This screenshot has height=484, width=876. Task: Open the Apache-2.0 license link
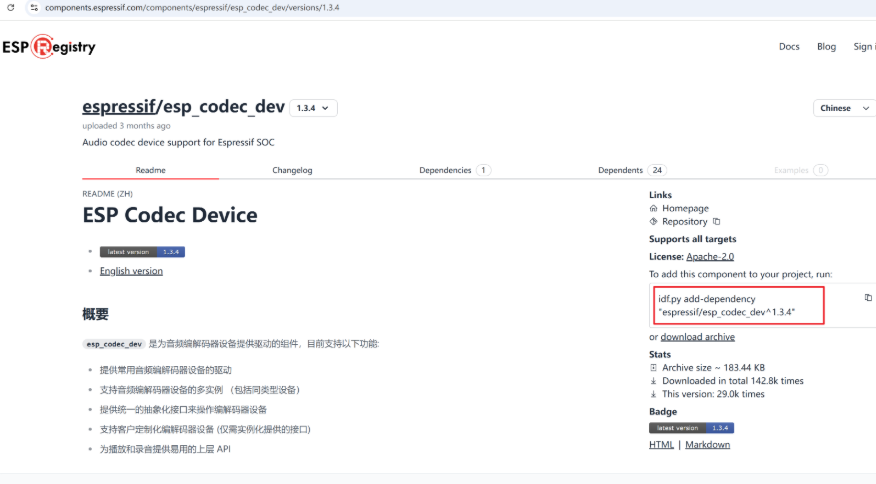710,257
